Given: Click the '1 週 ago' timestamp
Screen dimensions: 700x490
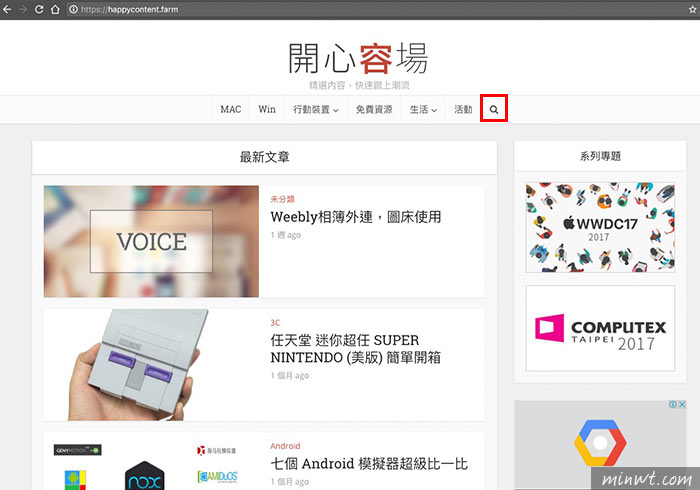Looking at the screenshot, I should [x=286, y=235].
